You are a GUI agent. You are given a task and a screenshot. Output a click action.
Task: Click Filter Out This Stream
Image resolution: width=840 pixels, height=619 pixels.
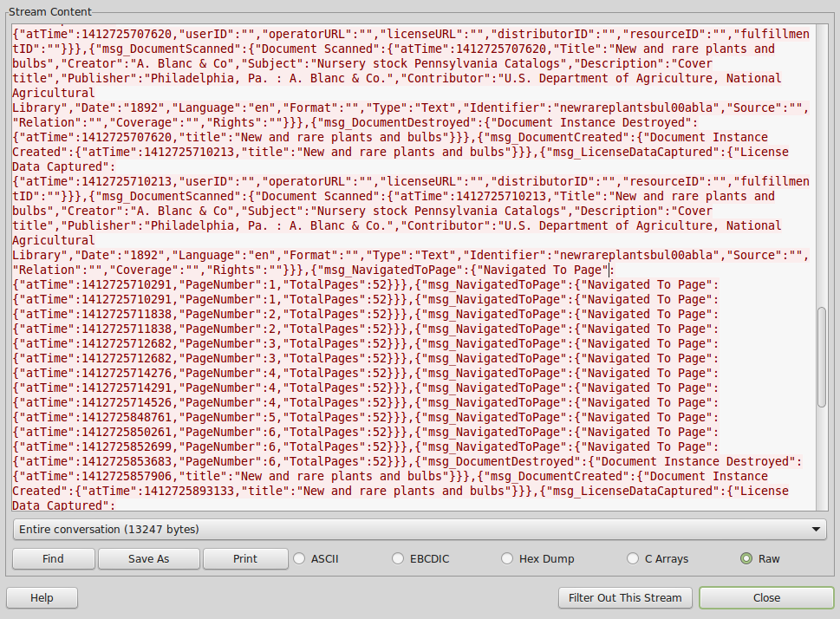pos(624,597)
